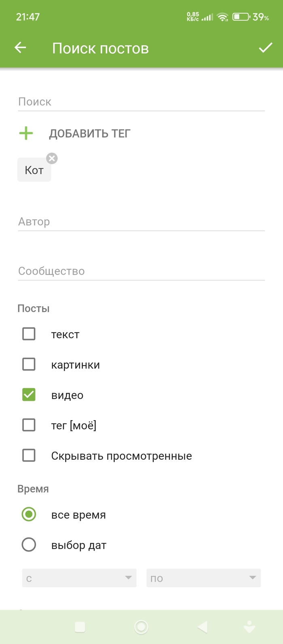The width and height of the screenshot is (283, 644).
Task: Tap the back arrow in header
Action: (x=20, y=48)
